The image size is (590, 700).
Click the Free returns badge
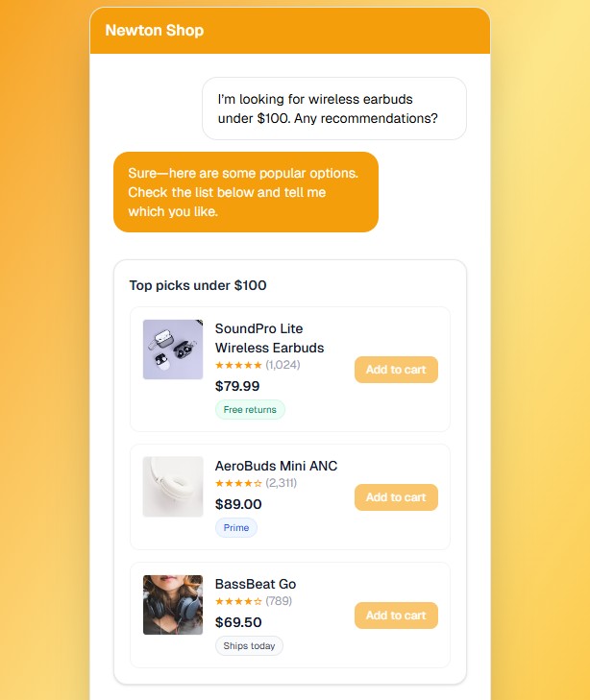[250, 410]
